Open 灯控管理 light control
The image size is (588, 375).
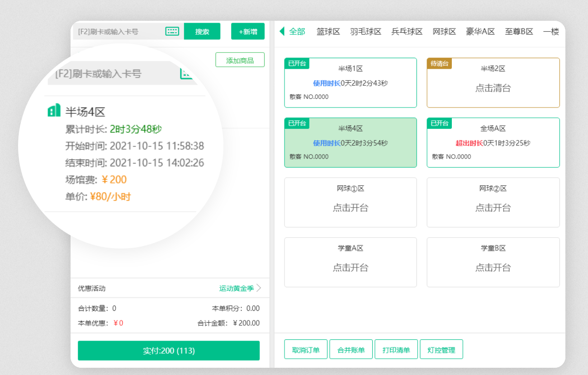pos(441,349)
